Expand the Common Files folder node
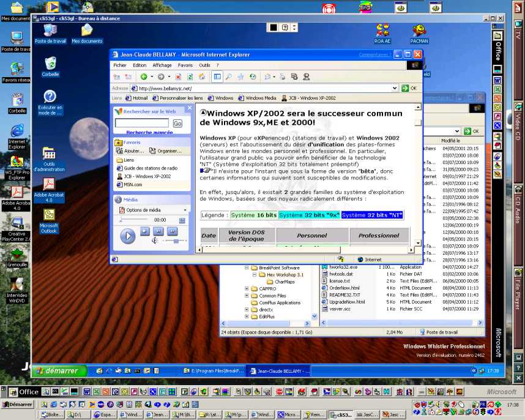The width and height of the screenshot is (525, 420). pos(247,296)
